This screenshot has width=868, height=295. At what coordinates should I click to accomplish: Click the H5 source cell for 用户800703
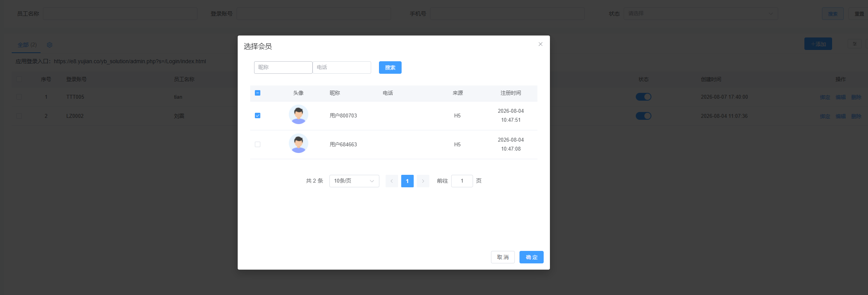pos(457,116)
